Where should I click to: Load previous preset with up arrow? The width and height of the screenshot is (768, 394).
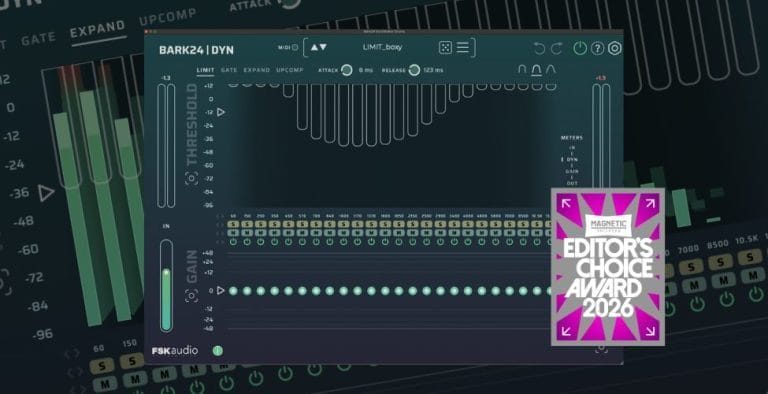coord(314,47)
